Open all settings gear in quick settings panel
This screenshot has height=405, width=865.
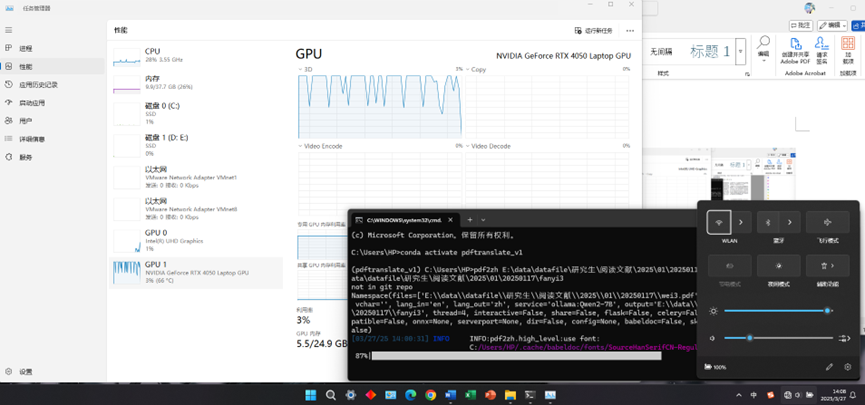[848, 367]
